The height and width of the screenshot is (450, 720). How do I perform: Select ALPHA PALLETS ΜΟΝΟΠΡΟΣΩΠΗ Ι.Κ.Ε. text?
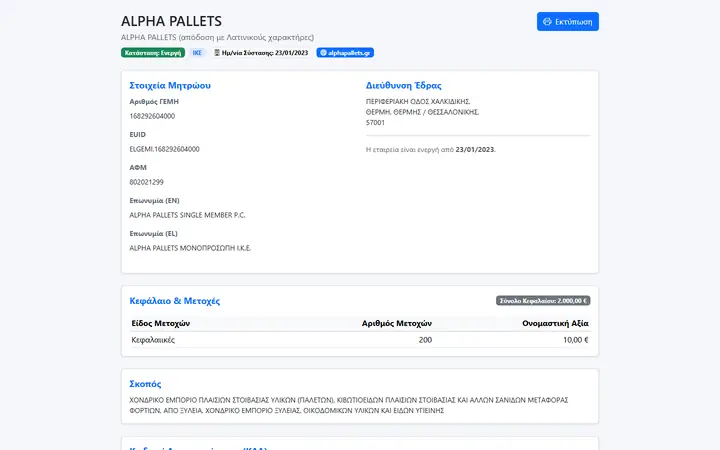tap(190, 248)
